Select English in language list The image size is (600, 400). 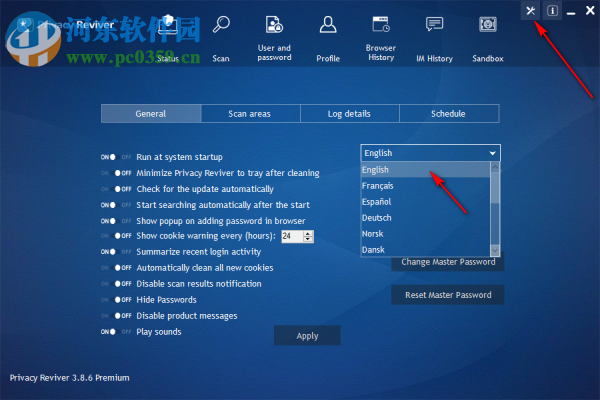click(426, 170)
